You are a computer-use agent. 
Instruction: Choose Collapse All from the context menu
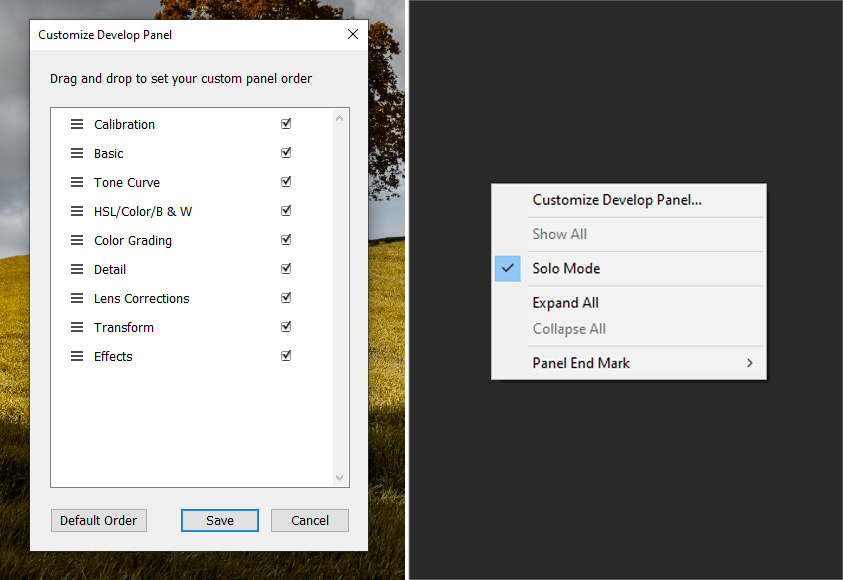tap(628, 328)
